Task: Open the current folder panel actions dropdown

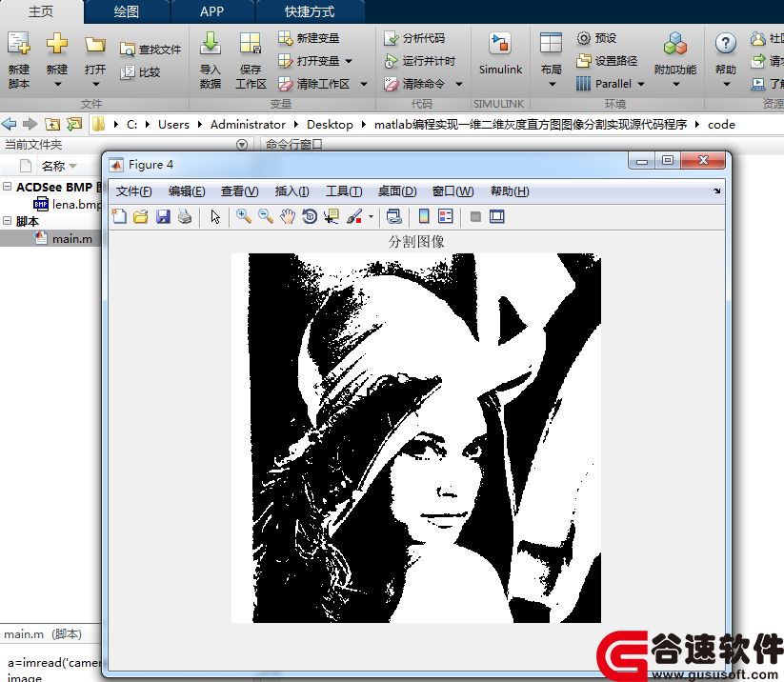Action: click(242, 145)
